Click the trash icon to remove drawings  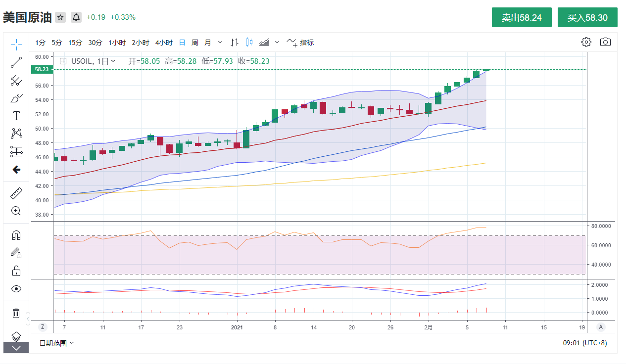16,313
